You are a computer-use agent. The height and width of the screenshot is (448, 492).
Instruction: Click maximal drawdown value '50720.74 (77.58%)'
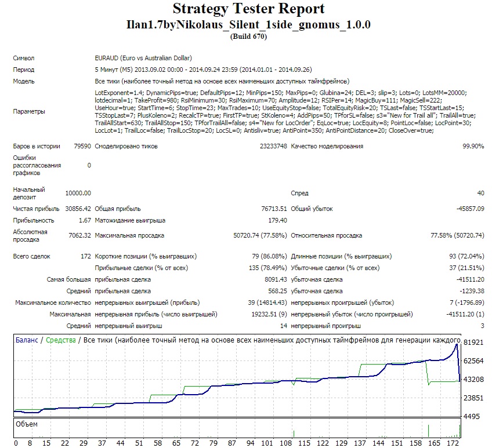click(x=260, y=235)
